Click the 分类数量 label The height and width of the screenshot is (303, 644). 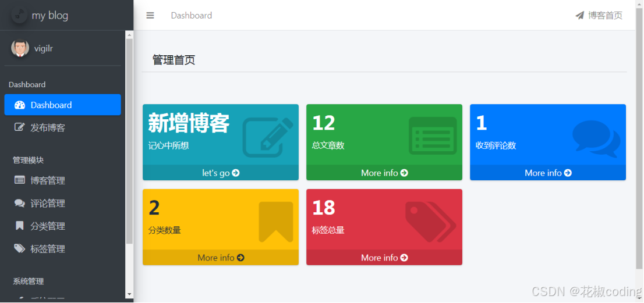pos(164,230)
